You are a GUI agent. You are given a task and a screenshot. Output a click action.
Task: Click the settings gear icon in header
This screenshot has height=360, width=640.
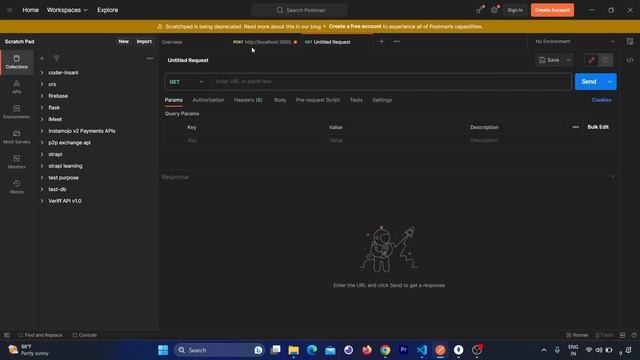click(494, 10)
